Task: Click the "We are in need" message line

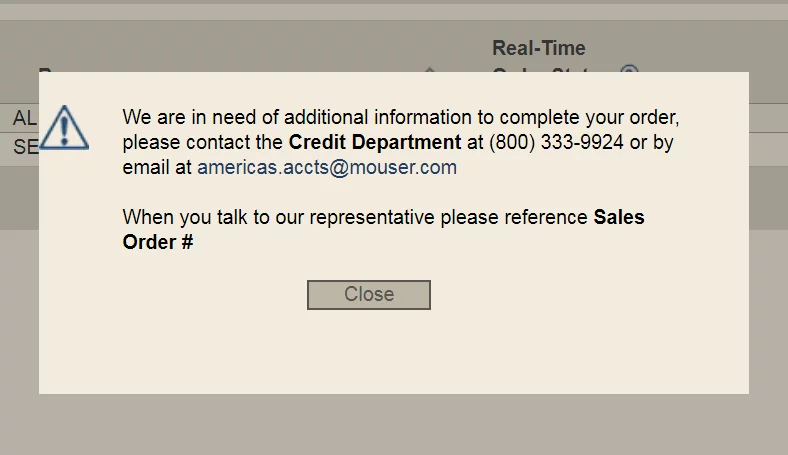Action: coord(400,116)
